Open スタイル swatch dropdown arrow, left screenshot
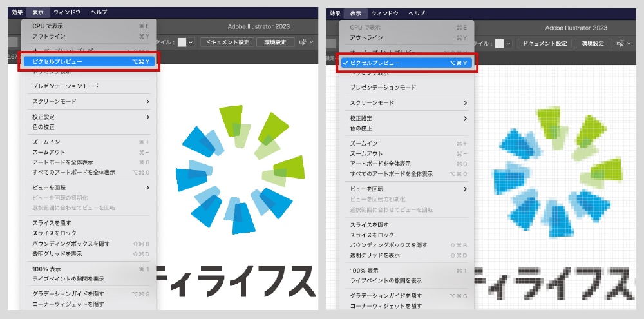Viewport: 644px width, 319px height. [191, 43]
